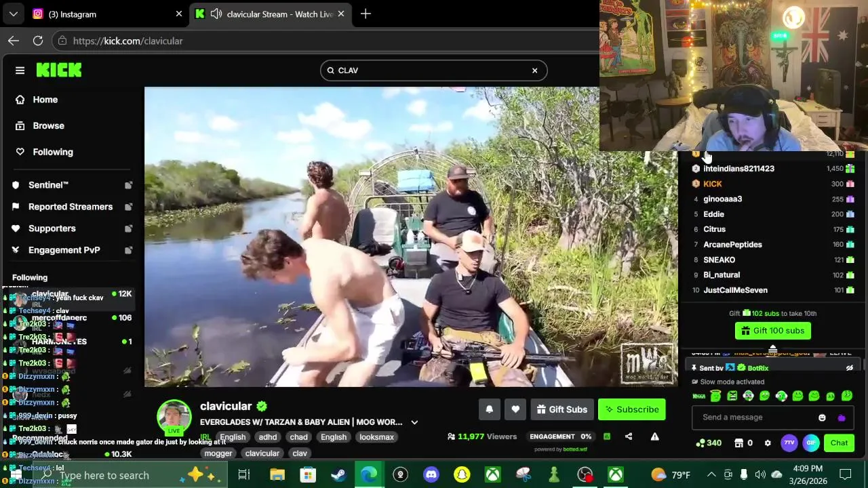Open the 7TV emote button

click(x=789, y=443)
